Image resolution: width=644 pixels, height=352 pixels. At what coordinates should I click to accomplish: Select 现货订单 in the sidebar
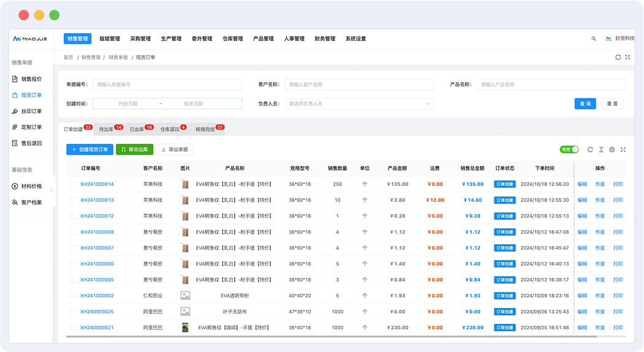click(27, 95)
